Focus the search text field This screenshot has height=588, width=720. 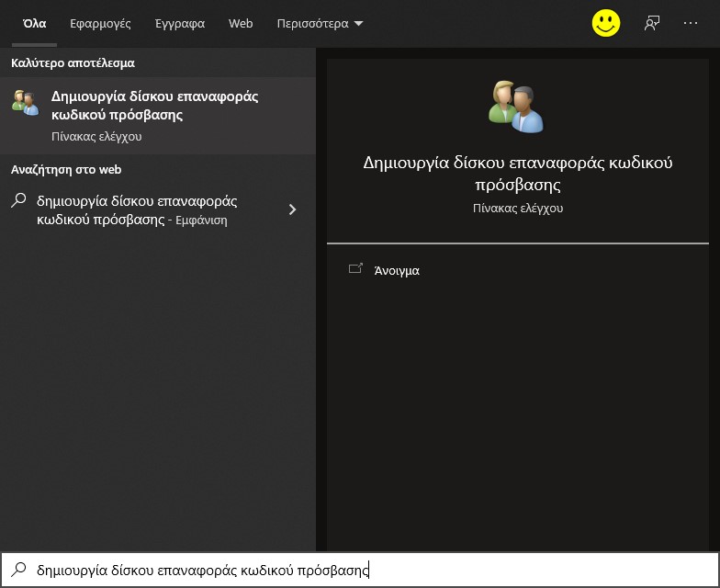pos(360,570)
